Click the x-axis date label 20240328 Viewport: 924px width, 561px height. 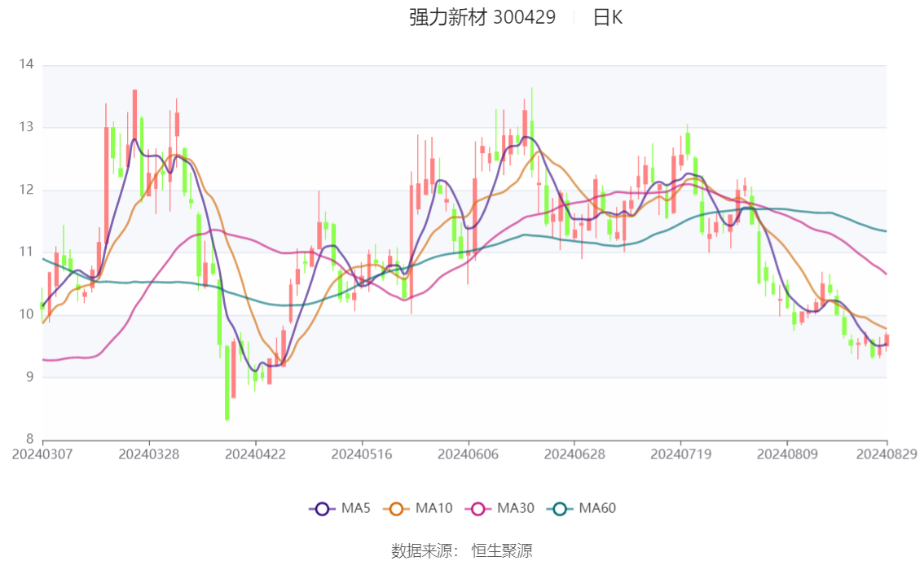[148, 454]
